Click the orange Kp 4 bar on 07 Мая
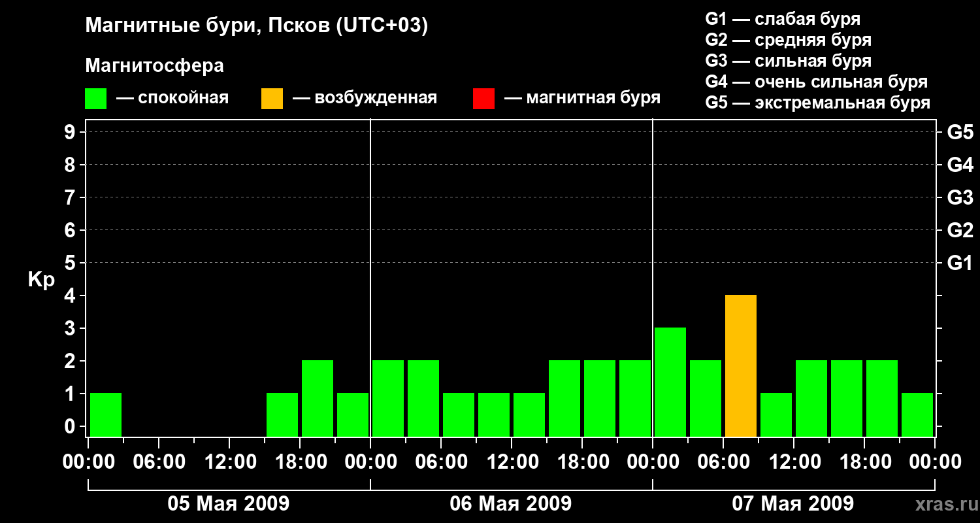Viewport: 980px width, 523px height. (741, 365)
